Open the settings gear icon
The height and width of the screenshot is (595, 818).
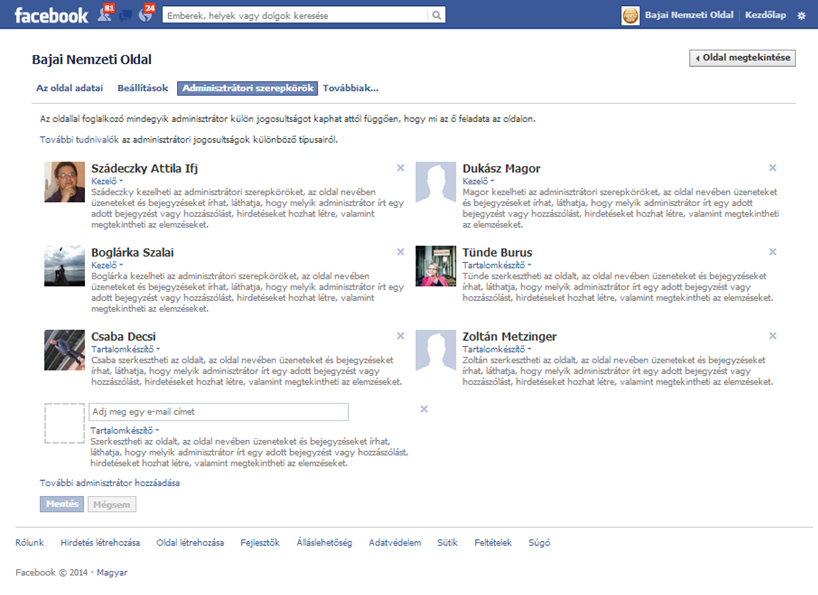(801, 16)
